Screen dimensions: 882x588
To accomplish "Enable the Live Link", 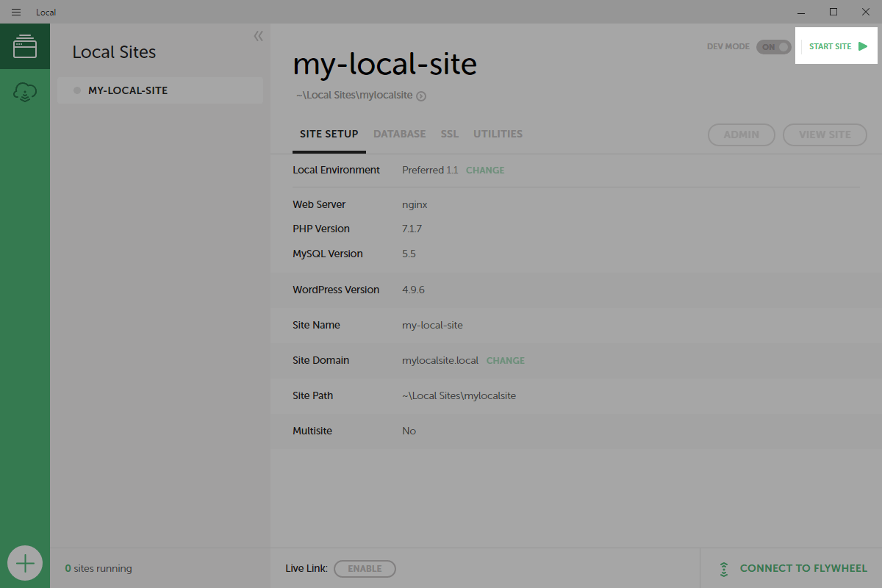I will coord(365,568).
